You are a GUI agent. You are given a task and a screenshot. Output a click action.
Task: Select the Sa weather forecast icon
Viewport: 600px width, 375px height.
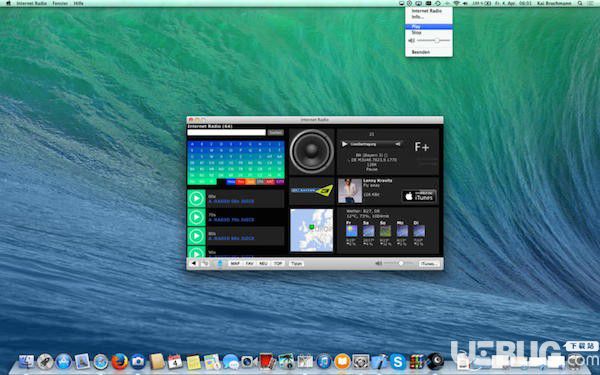coord(368,231)
